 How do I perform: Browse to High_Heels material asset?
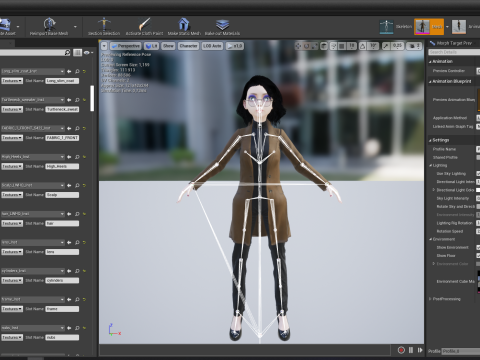point(77,157)
